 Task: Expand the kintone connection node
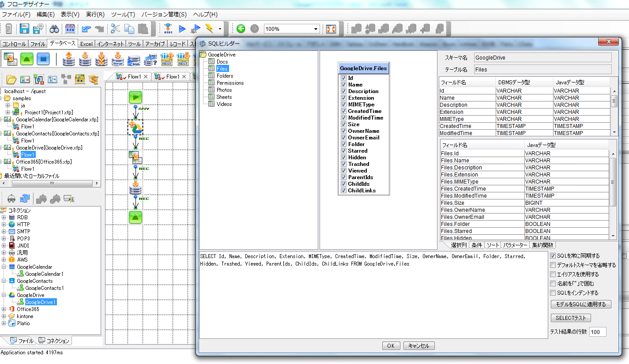(x=4, y=316)
